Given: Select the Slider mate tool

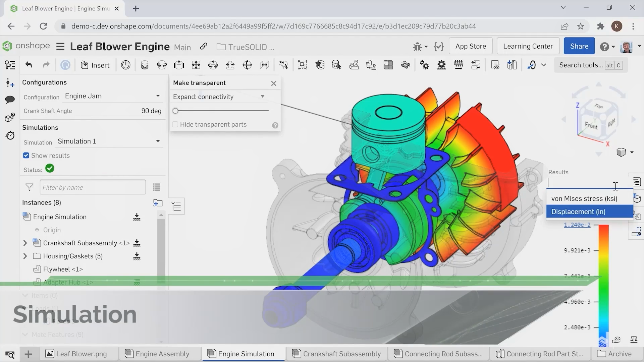Looking at the screenshot, I should [x=179, y=65].
